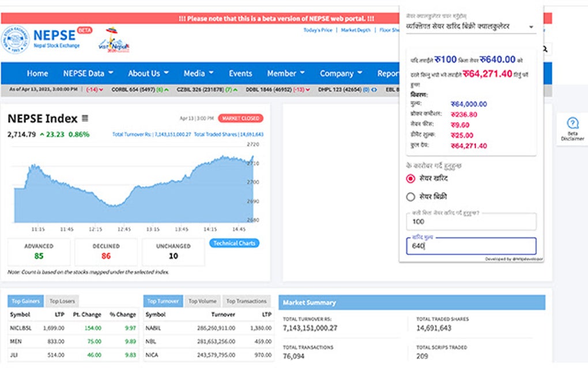Switch to the Top Gainers tab
The height and width of the screenshot is (368, 588).
25,301
